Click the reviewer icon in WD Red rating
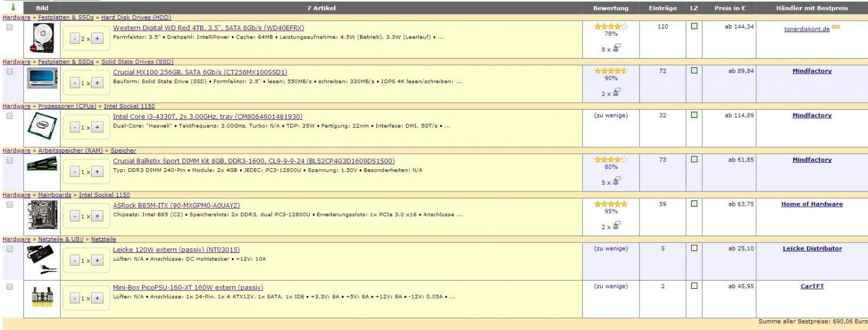 [617, 48]
